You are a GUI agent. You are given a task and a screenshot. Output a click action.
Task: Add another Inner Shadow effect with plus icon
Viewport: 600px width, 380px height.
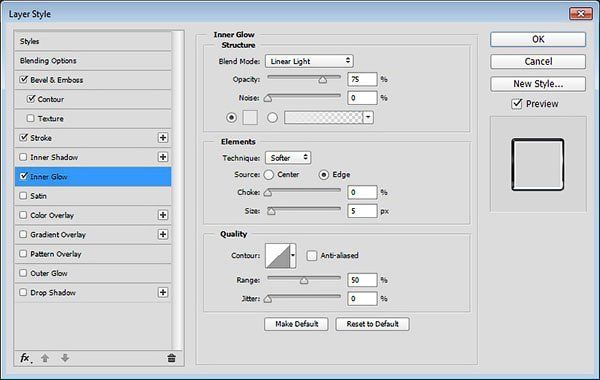(x=163, y=157)
